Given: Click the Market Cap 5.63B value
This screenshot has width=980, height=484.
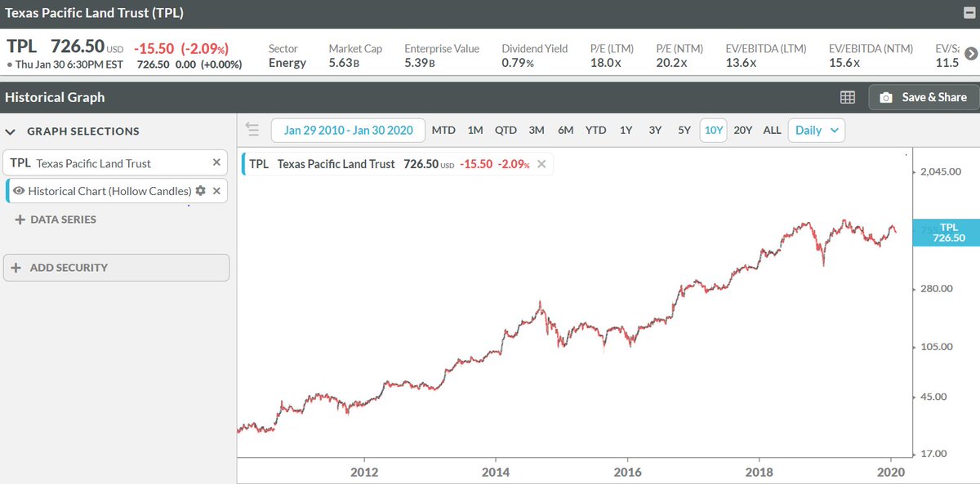Looking at the screenshot, I should pyautogui.click(x=343, y=63).
